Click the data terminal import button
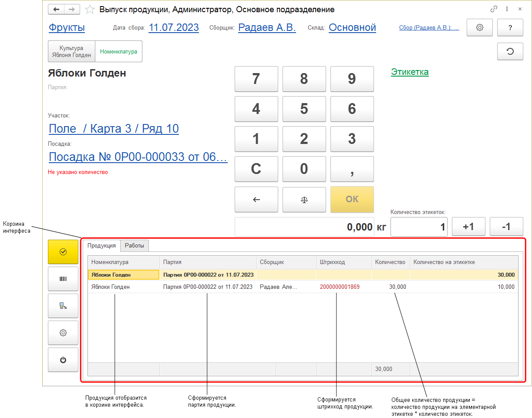This screenshot has width=532, height=418. coord(63,306)
